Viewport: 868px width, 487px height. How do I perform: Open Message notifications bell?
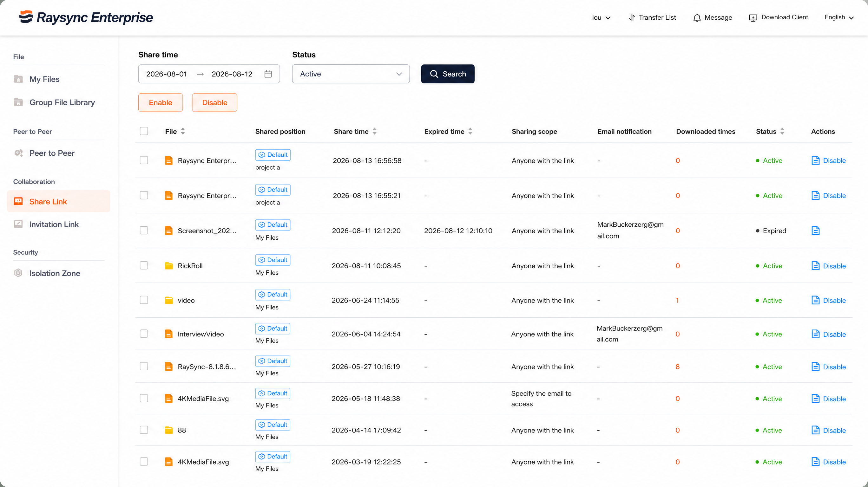(697, 17)
